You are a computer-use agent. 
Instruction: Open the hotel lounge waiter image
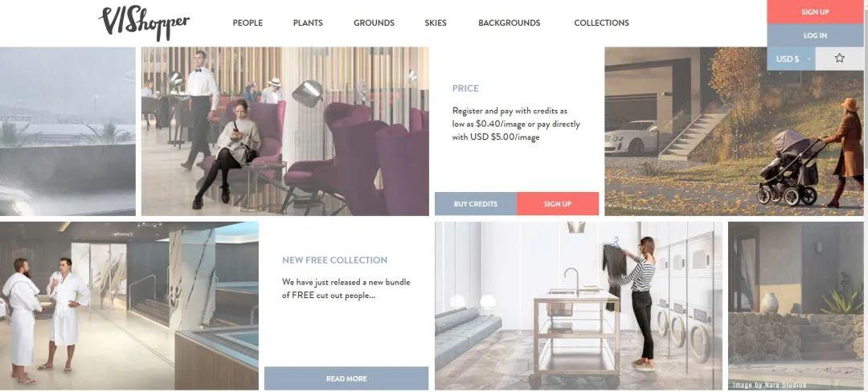pos(285,131)
